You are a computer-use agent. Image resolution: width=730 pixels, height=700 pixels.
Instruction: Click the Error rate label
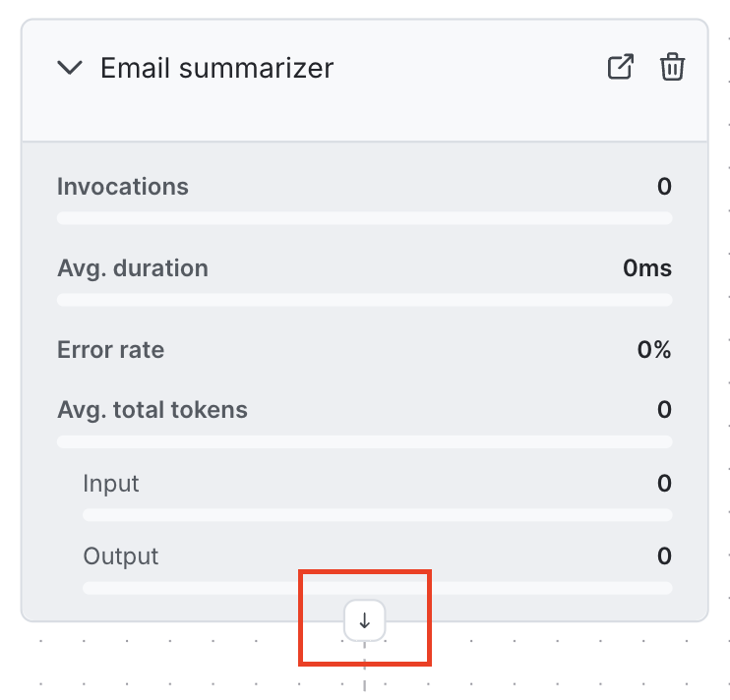tap(111, 350)
